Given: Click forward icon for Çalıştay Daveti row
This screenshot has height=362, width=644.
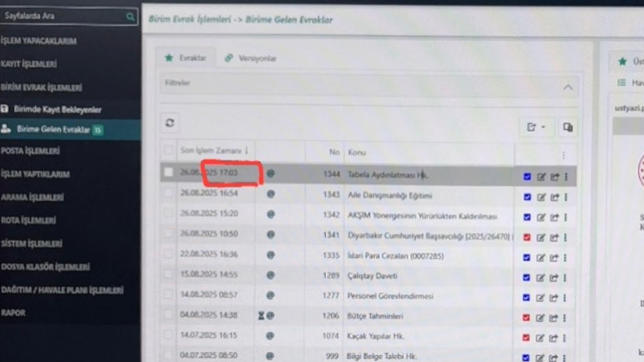Looking at the screenshot, I should tap(554, 278).
